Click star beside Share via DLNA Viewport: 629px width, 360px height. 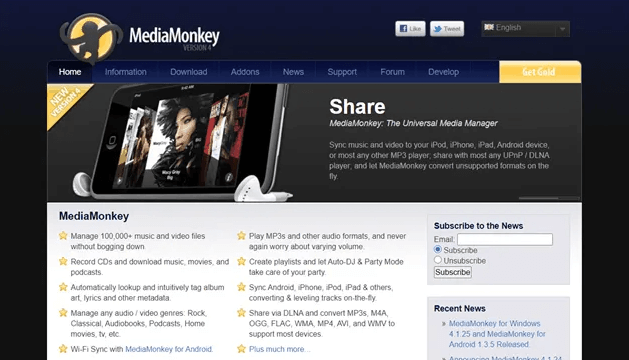click(x=241, y=313)
